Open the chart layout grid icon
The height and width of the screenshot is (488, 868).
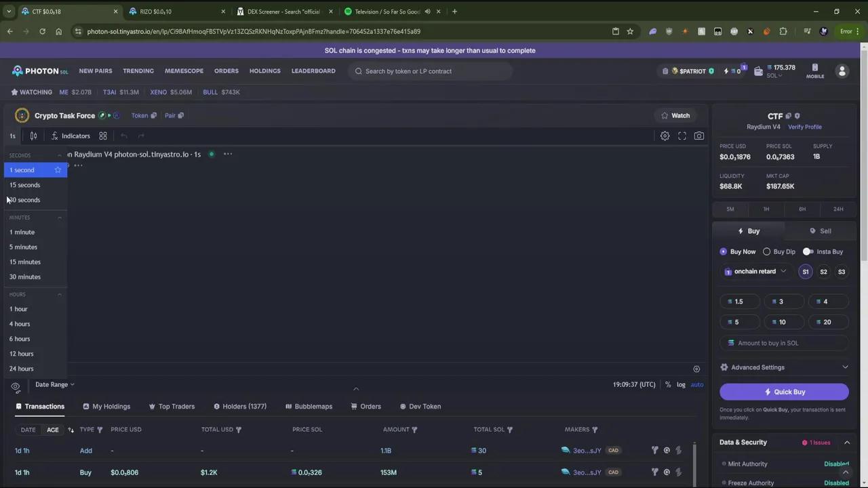tap(103, 136)
